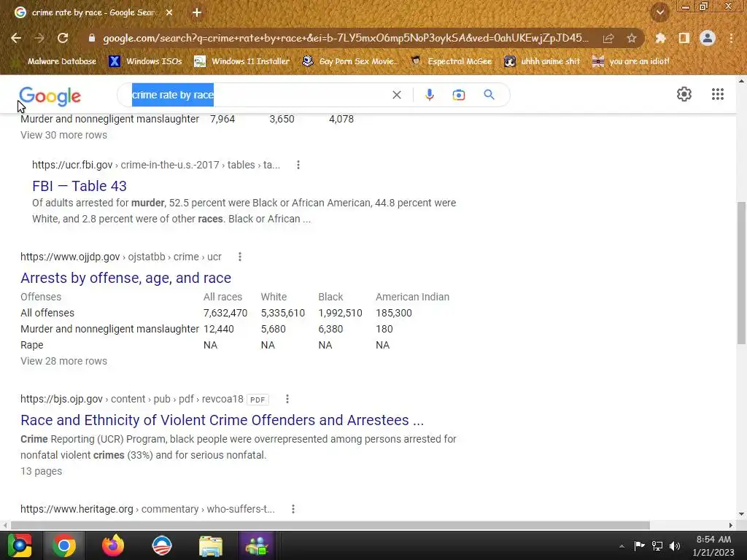Open more options for bjs.ojp.gov result
Viewport: 747px width, 560px height.
coord(287,399)
